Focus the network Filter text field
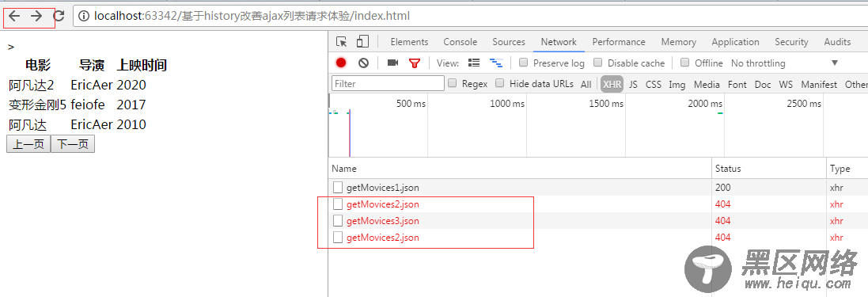This screenshot has height=297, width=868. tap(388, 84)
